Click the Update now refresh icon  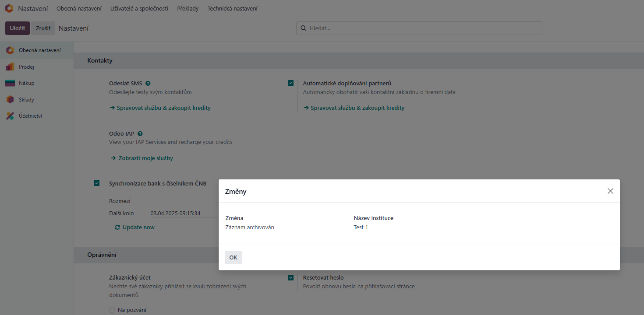pos(117,227)
